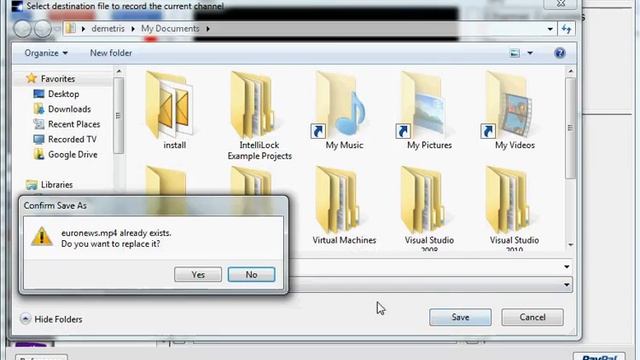The width and height of the screenshot is (640, 360).
Task: Open My Videos folder shortcut
Action: click(x=514, y=111)
